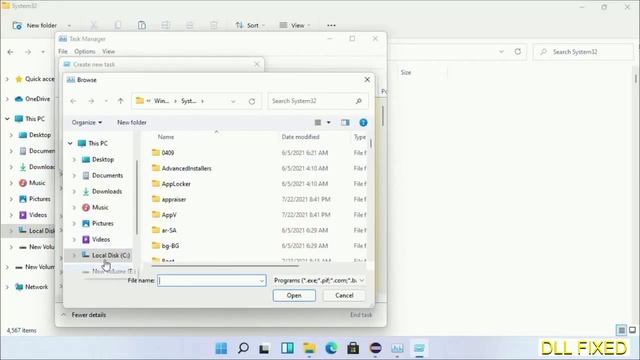Click the Windows Start button on taskbar
The width and height of the screenshot is (640, 360).
221,348
